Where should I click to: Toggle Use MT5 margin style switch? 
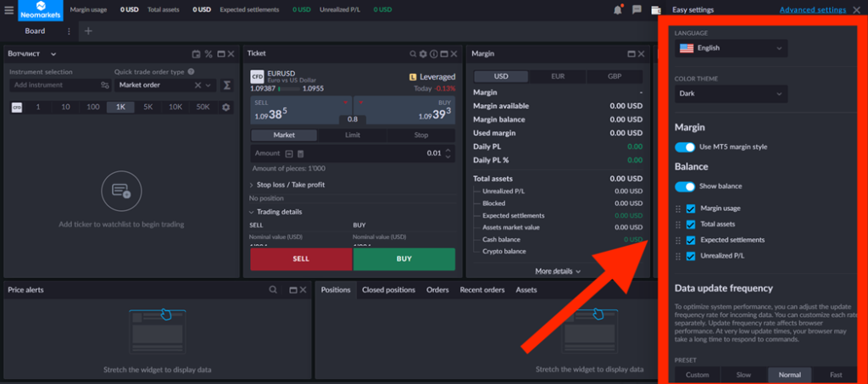click(x=684, y=147)
